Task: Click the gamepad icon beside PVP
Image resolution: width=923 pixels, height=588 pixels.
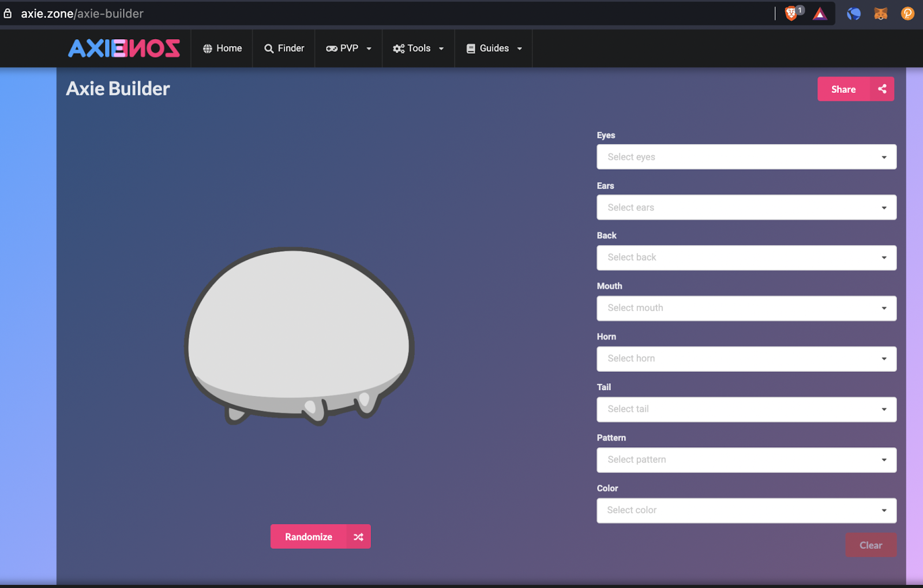Action: tap(332, 48)
